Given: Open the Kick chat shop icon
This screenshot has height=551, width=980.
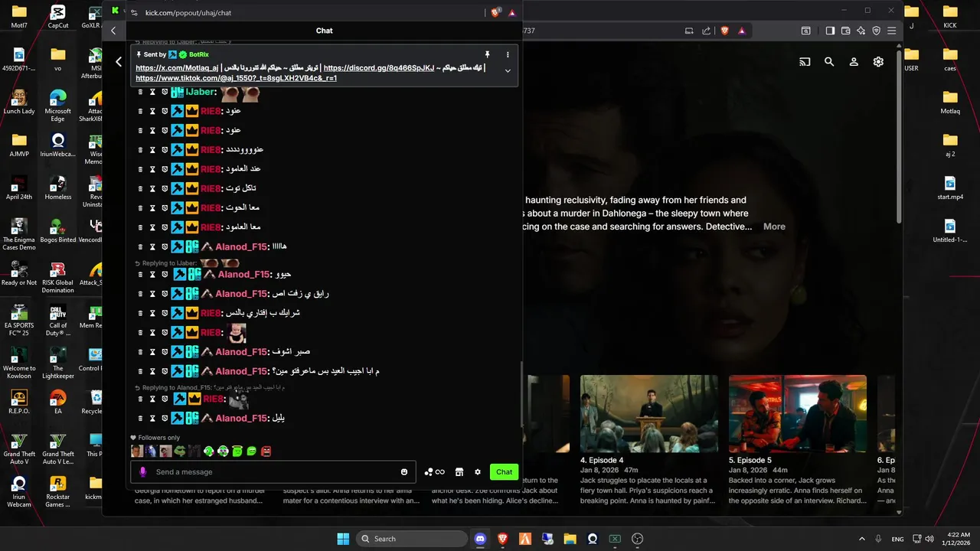Looking at the screenshot, I should (x=459, y=472).
